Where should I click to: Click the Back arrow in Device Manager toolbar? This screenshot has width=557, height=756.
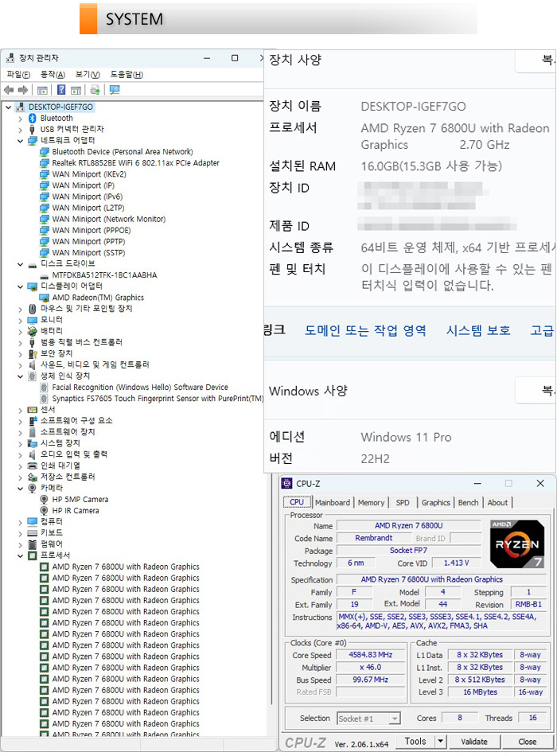point(9,90)
